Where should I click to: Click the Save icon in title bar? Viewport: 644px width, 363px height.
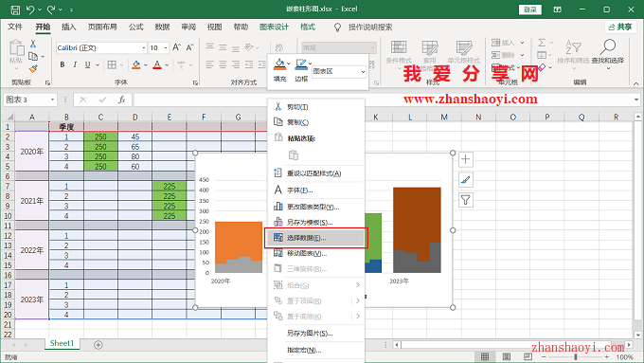[15, 9]
